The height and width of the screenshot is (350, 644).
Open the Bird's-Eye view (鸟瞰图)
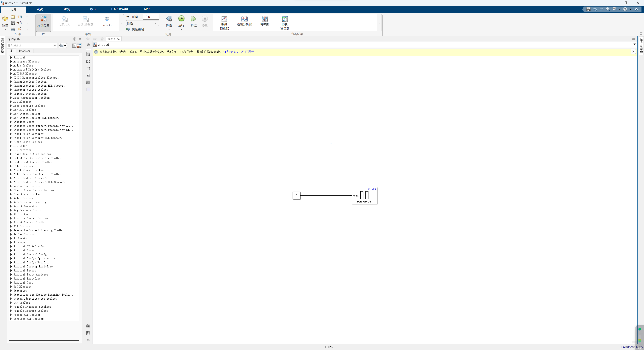point(264,21)
